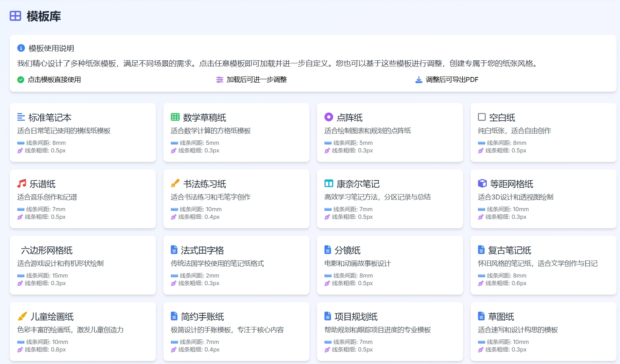620x364 pixels.
Task: Click the document icon for 分镜纸
Action: point(328,250)
